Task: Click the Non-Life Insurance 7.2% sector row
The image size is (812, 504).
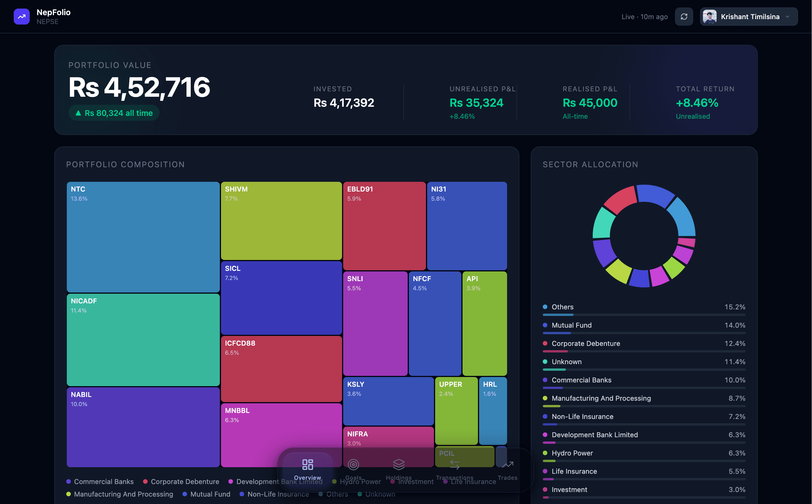Action: [644, 419]
